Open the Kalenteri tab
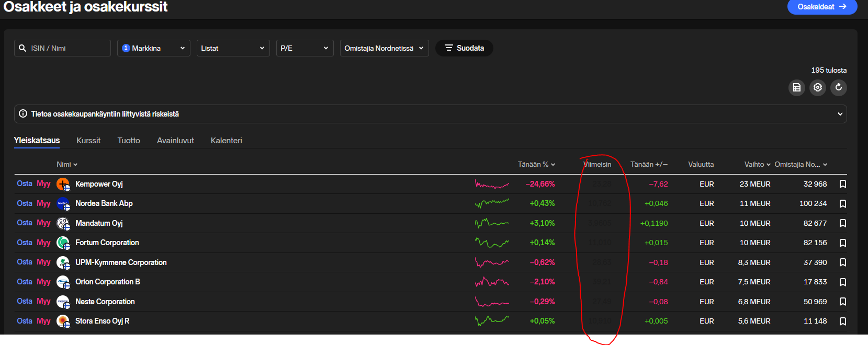This screenshot has width=868, height=345. [x=227, y=141]
